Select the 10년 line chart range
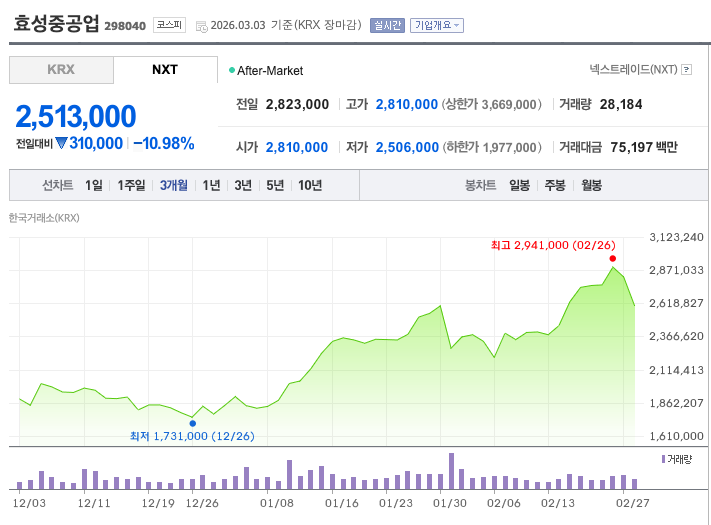Image resolution: width=711 pixels, height=525 pixels. (310, 185)
